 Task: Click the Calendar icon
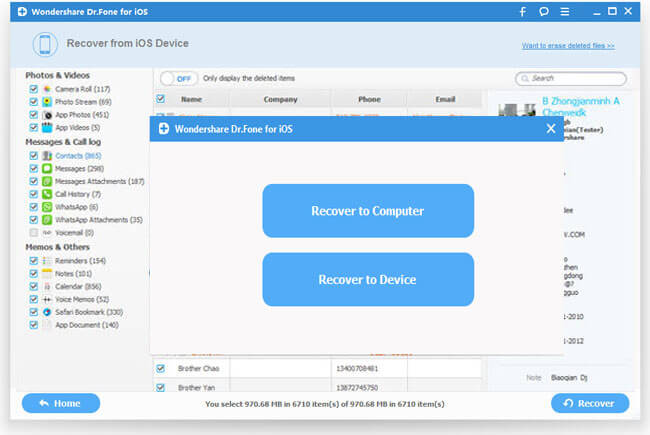coord(47,287)
